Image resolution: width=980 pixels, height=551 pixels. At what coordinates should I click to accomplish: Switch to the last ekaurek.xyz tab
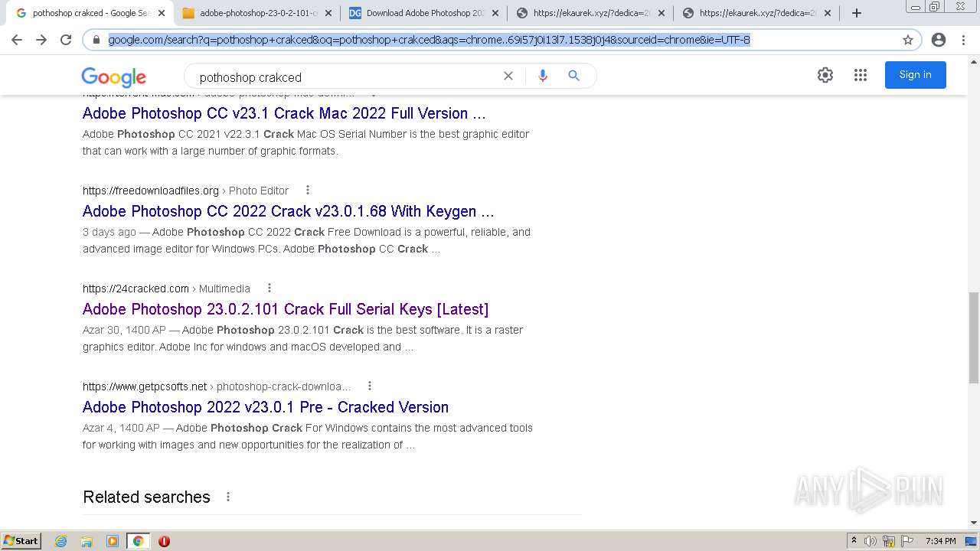[x=758, y=13]
